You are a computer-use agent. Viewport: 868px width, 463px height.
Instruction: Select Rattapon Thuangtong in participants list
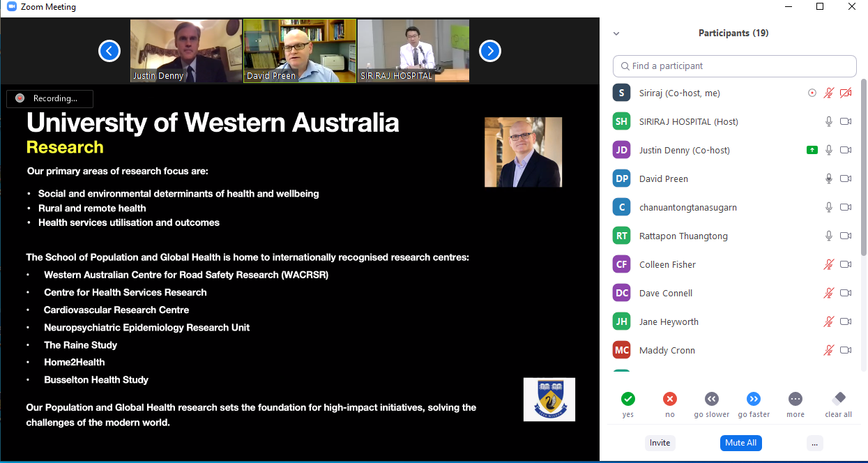pyautogui.click(x=683, y=236)
